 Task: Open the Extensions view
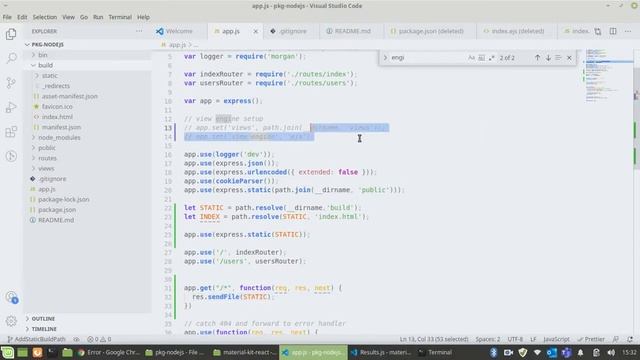tap(11, 132)
